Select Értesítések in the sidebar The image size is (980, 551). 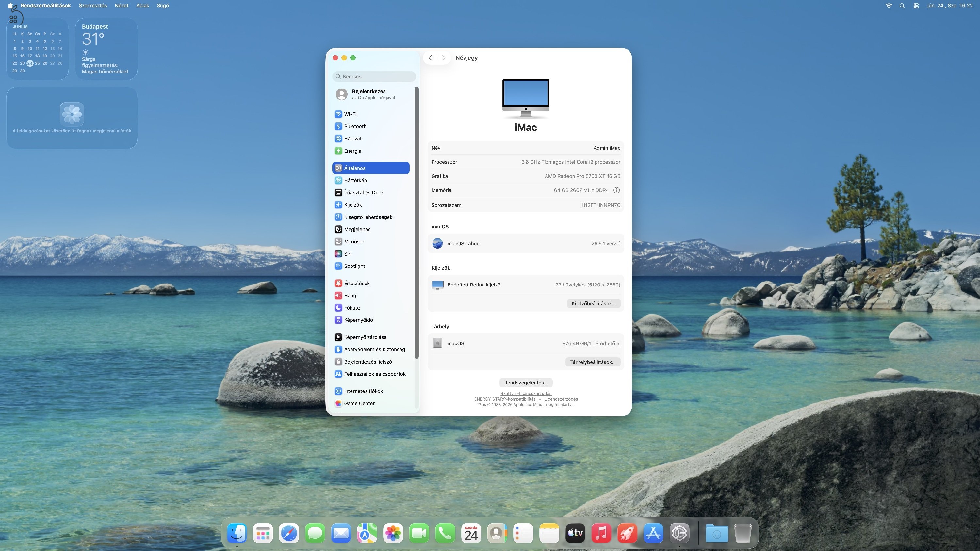pyautogui.click(x=370, y=283)
